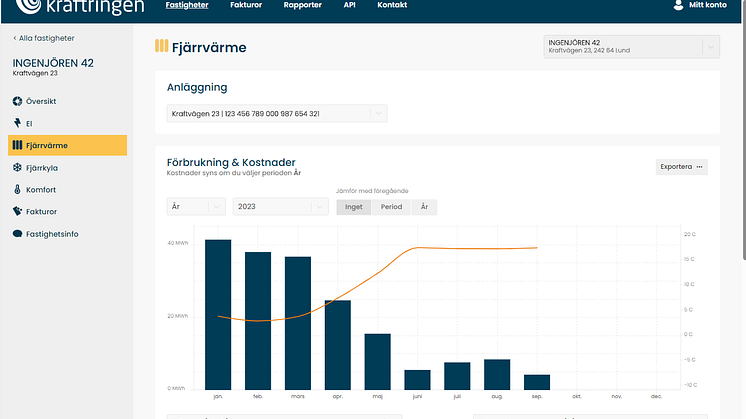Click the apr. consumption bar
This screenshot has width=746, height=419.
pos(338,345)
